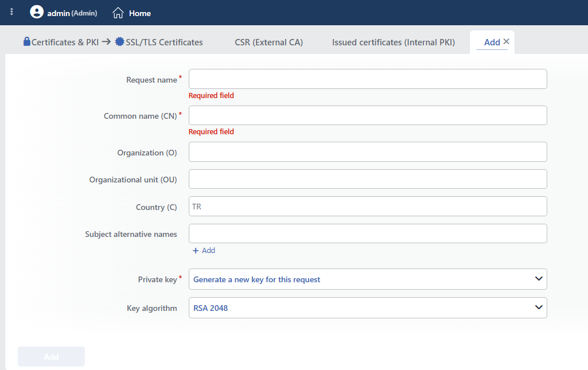The image size is (588, 370).
Task: Open the three-dot menu in the header
Action: tap(11, 12)
